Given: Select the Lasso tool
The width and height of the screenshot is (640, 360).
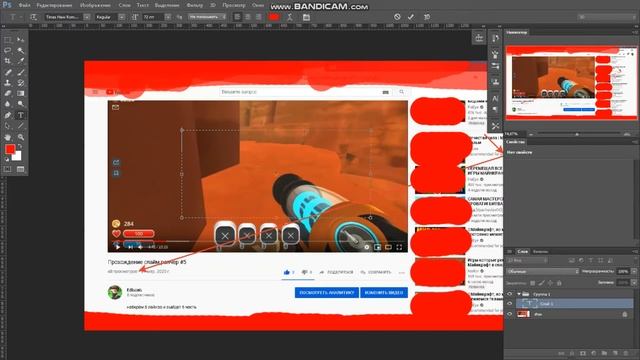Looking at the screenshot, I should point(8,50).
